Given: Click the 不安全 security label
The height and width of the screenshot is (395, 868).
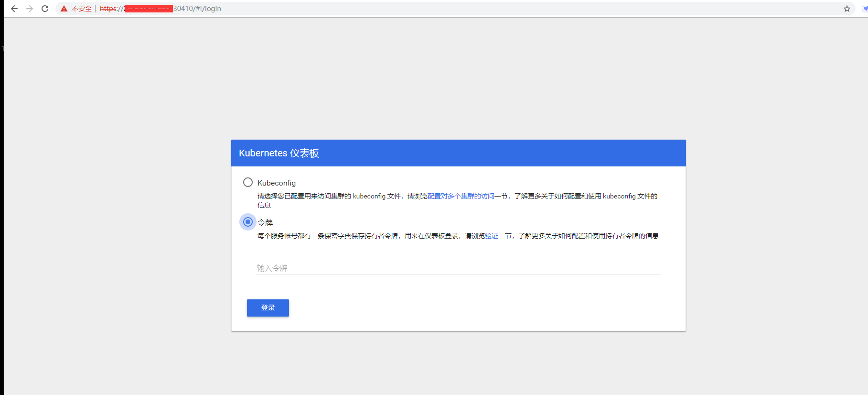Looking at the screenshot, I should [82, 9].
